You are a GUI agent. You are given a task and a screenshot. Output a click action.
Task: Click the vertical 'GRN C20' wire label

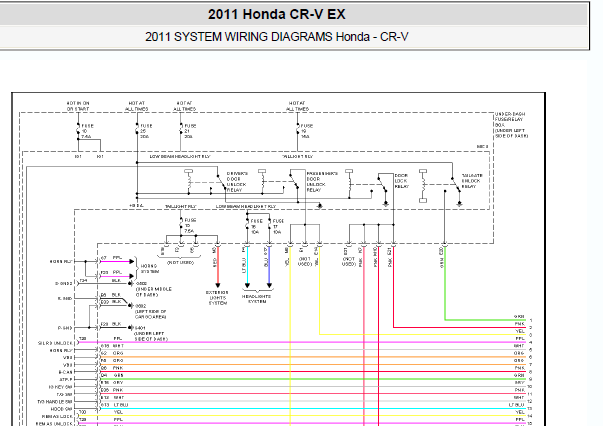[x=441, y=257]
